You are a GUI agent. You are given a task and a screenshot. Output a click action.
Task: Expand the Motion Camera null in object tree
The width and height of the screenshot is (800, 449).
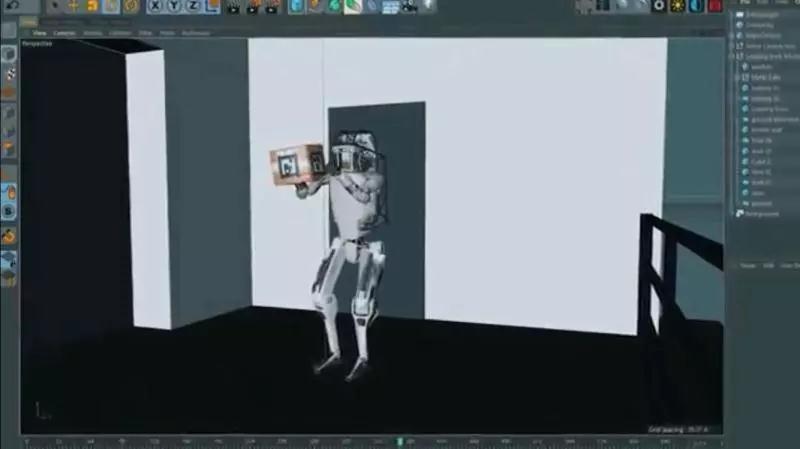pyautogui.click(x=738, y=45)
